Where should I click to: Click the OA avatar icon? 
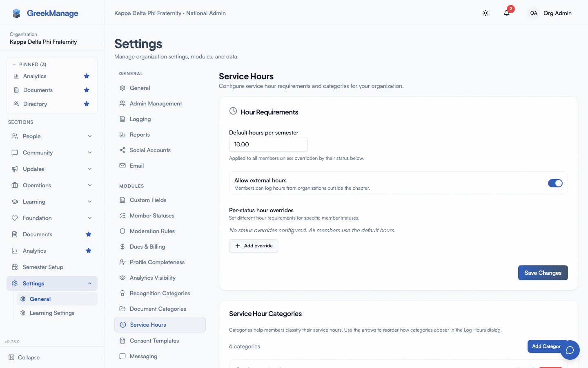[534, 13]
